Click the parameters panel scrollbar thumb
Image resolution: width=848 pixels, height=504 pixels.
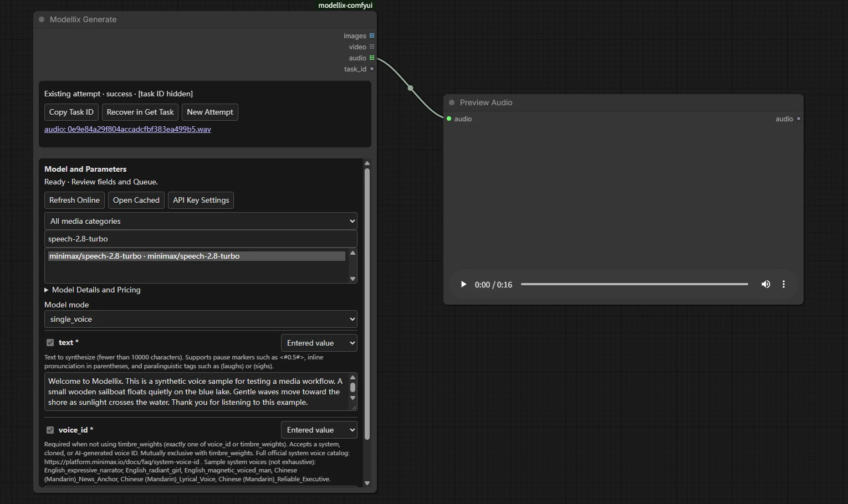pos(367,304)
